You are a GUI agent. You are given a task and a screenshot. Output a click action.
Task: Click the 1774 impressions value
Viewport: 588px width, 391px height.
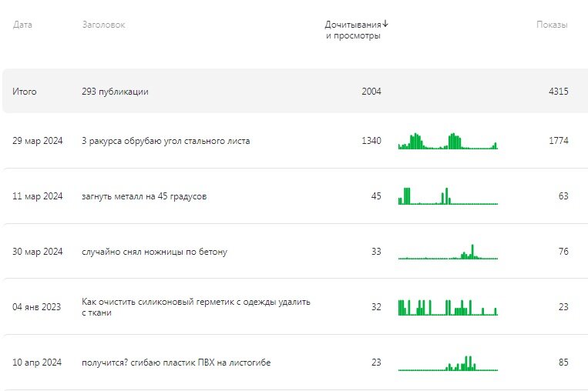pyautogui.click(x=559, y=141)
